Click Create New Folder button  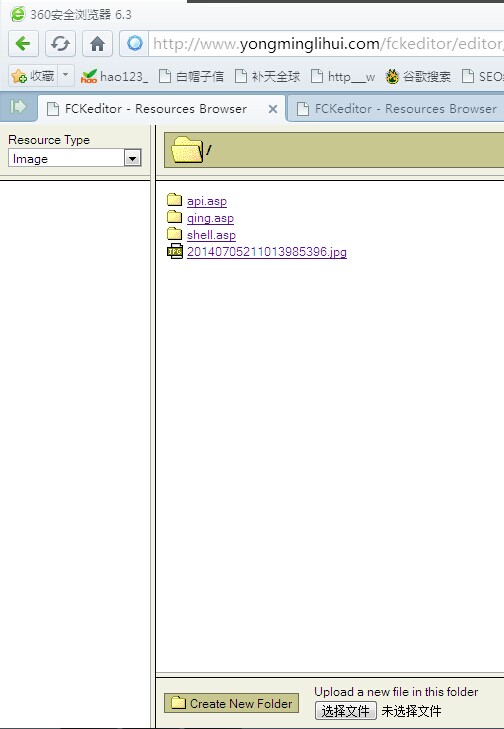coord(232,703)
